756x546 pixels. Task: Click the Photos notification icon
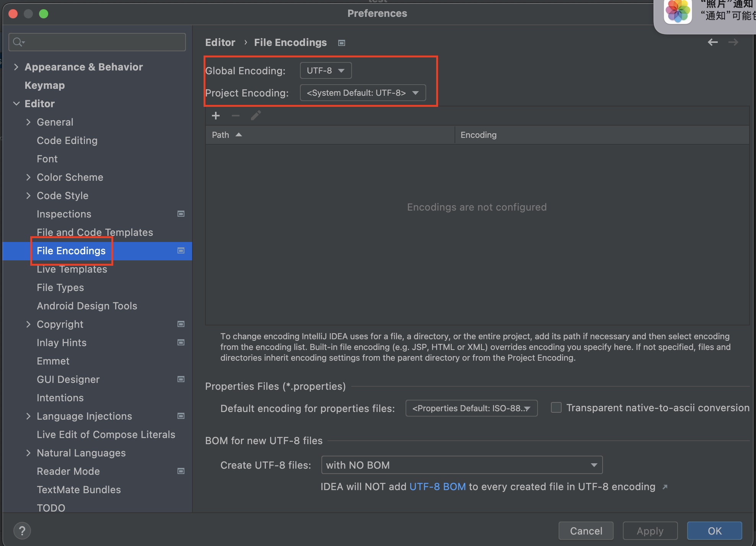coord(678,11)
